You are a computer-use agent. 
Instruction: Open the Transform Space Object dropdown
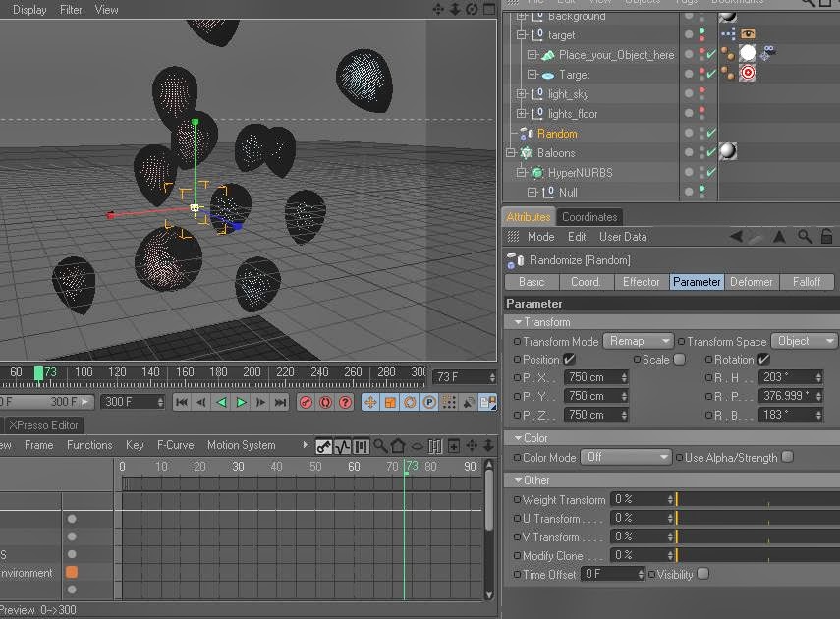[804, 341]
